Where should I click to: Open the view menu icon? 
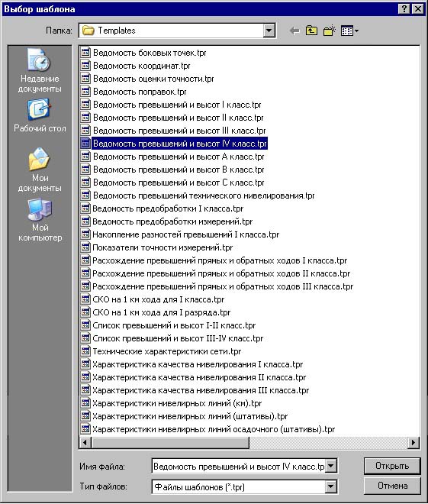[349, 31]
